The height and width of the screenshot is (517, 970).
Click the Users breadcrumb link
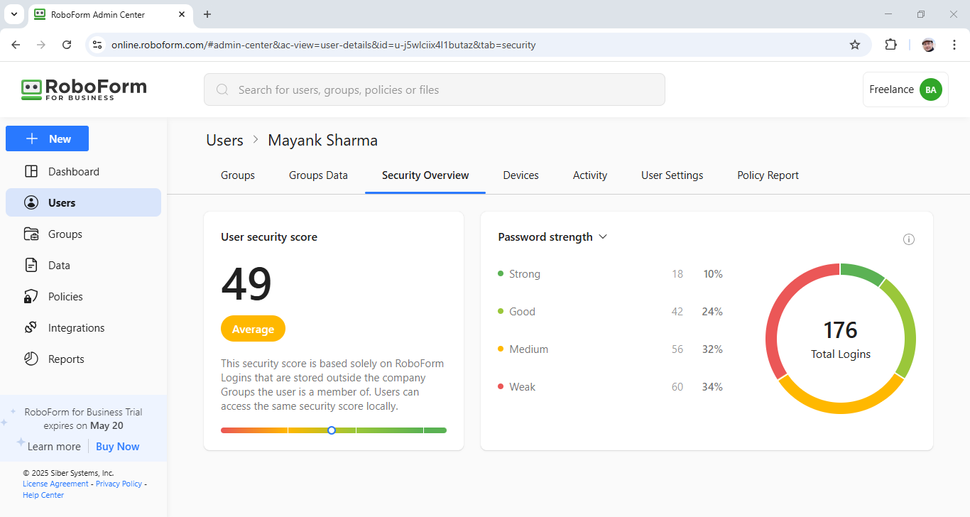coord(225,141)
